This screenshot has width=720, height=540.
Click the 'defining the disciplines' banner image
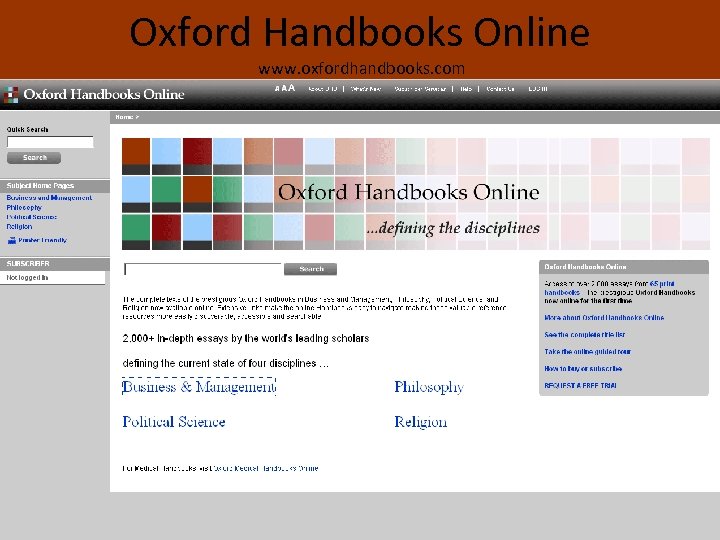pyautogui.click(x=416, y=194)
